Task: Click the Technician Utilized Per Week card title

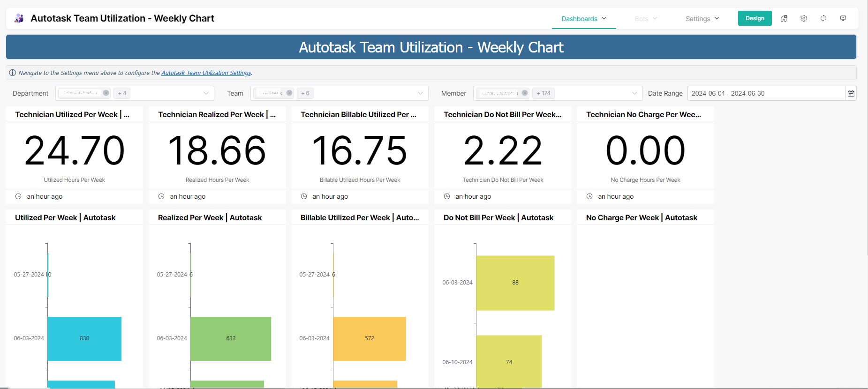Action: pyautogui.click(x=72, y=114)
